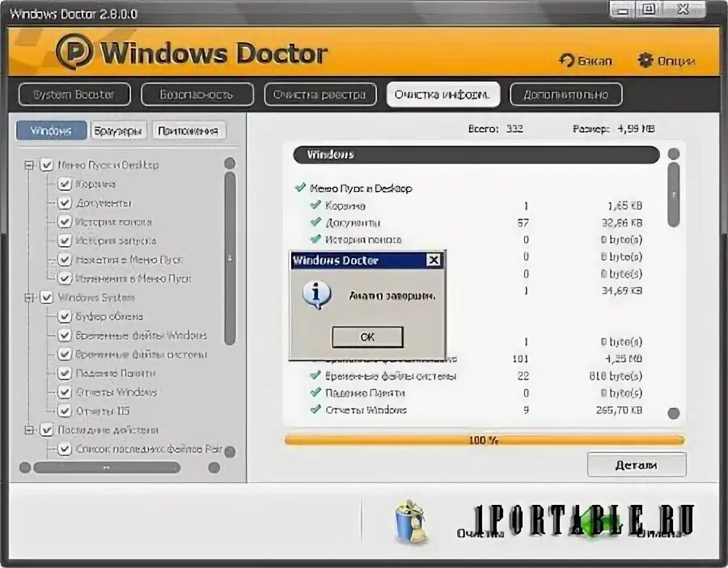Toggle Отчеты Windows tree checkbox
This screenshot has height=568, width=728.
pyautogui.click(x=64, y=392)
